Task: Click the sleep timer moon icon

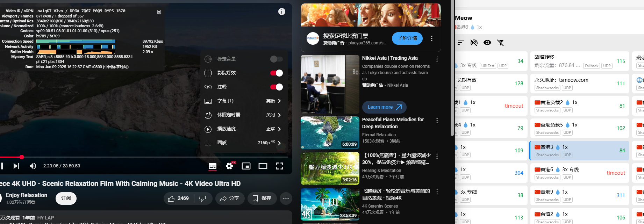Action: 208,115
